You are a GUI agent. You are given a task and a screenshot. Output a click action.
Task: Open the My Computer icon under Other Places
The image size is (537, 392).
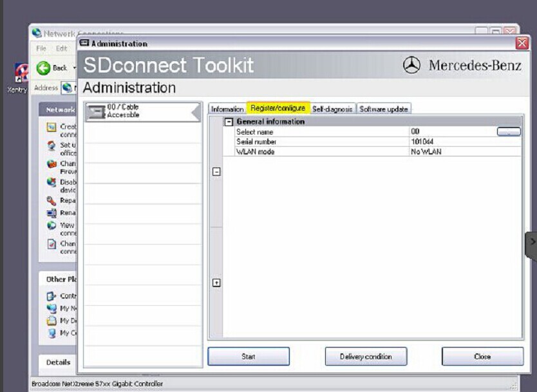(52, 333)
